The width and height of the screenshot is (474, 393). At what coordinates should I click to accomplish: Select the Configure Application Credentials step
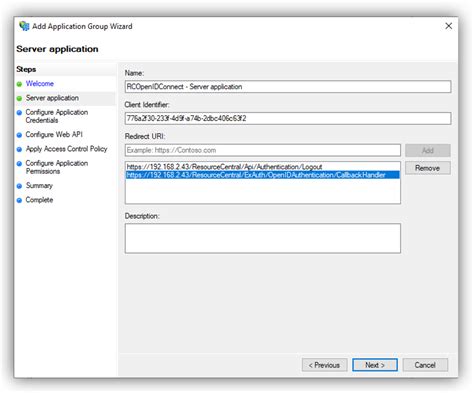tap(57, 116)
